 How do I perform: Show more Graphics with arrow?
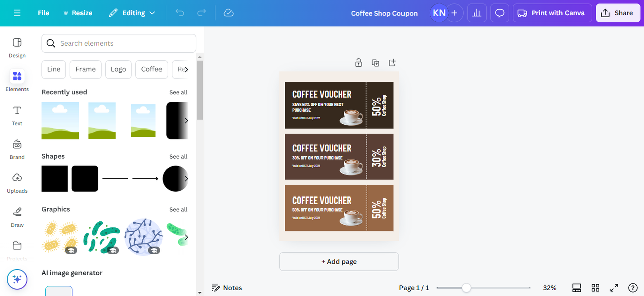coord(186,237)
